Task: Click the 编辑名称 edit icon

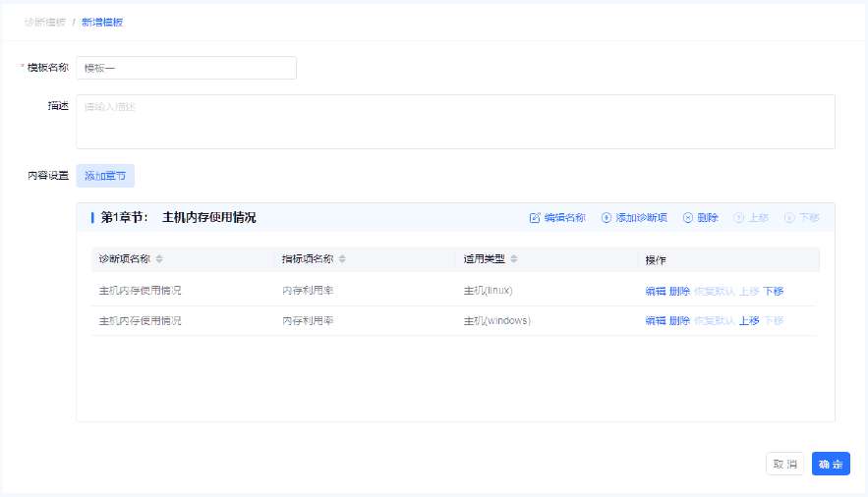Action: click(535, 218)
